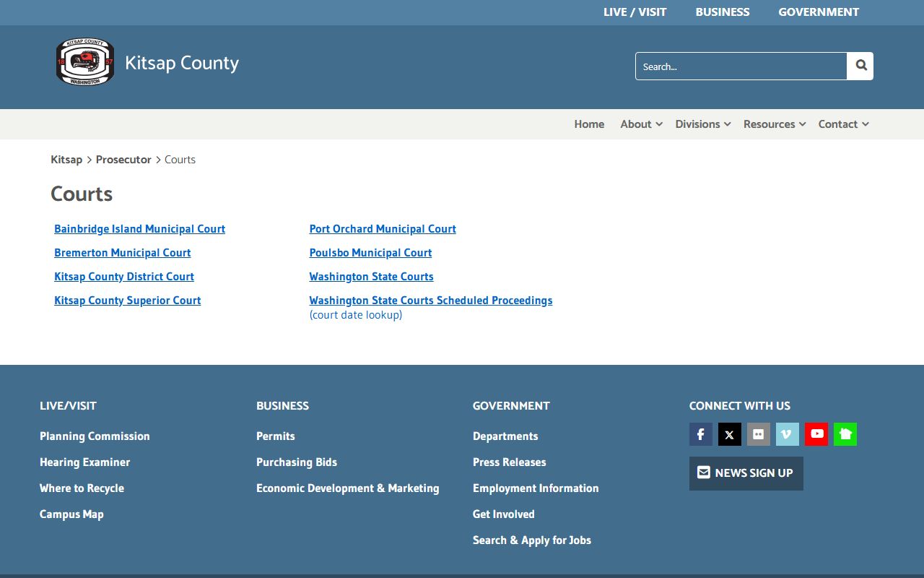Click the GOVERNMENT footer heading
The height and width of the screenshot is (578, 924).
click(x=511, y=406)
